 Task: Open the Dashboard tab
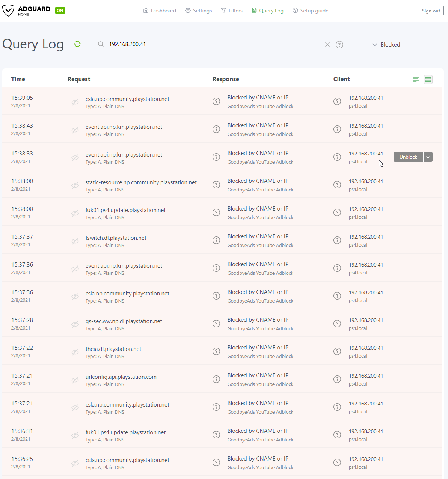(x=160, y=11)
